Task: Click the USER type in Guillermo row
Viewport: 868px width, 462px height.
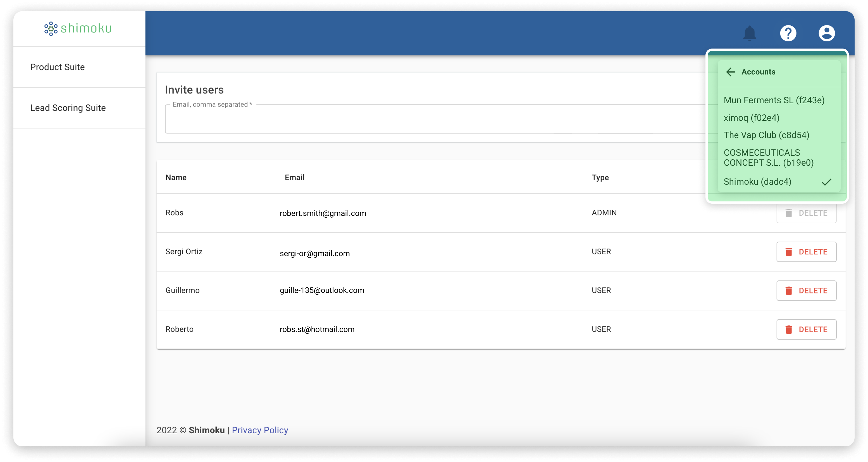Action: pyautogui.click(x=601, y=290)
